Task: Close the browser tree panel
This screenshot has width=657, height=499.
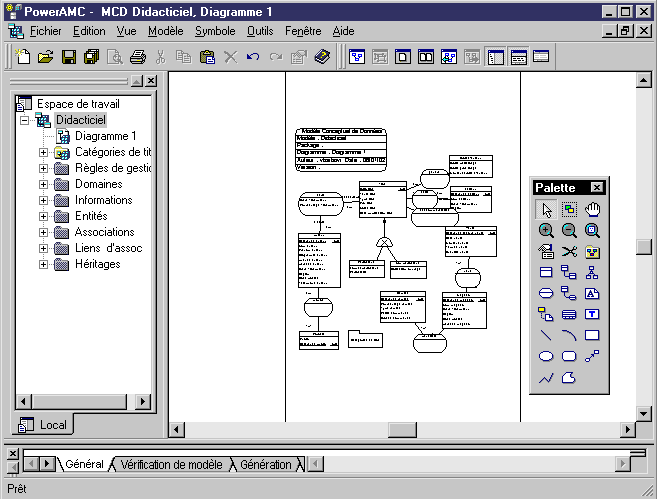Action: (151, 81)
